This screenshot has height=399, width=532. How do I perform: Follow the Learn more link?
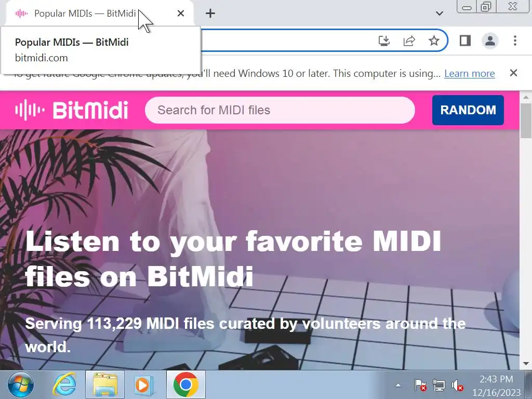click(x=470, y=73)
